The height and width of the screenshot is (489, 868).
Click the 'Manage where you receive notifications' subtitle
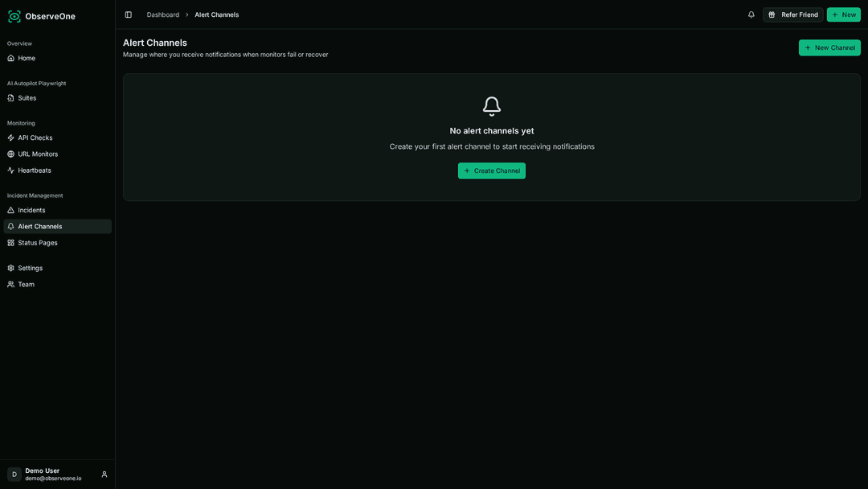tap(225, 55)
